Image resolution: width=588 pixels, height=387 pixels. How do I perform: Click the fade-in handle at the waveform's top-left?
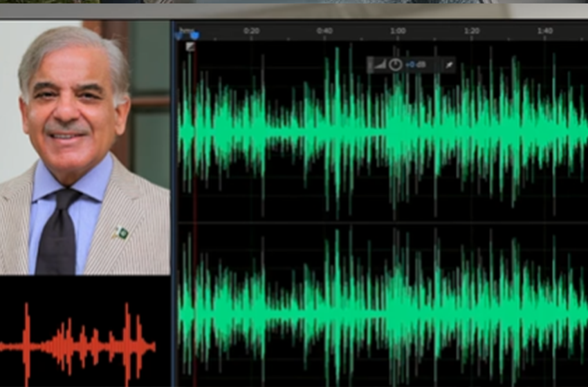[190, 46]
